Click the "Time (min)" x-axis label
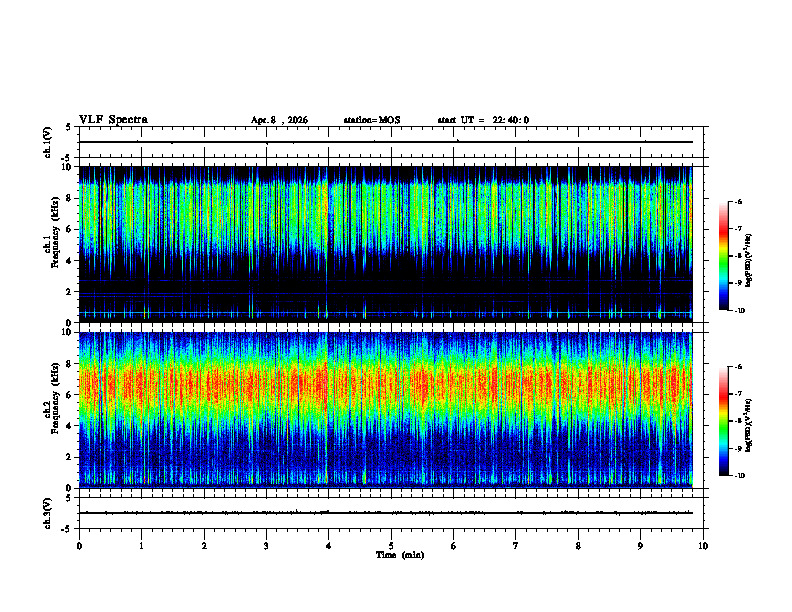792x612 pixels. (400, 555)
